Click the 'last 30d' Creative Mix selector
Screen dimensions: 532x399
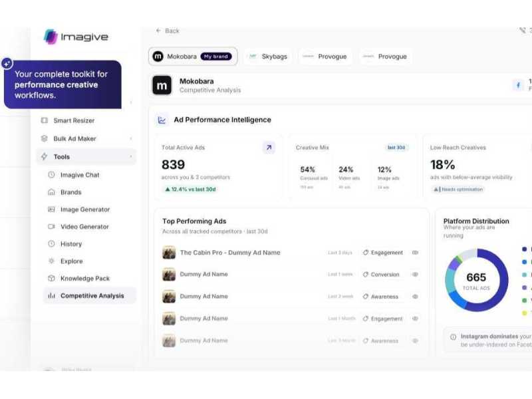tap(396, 148)
